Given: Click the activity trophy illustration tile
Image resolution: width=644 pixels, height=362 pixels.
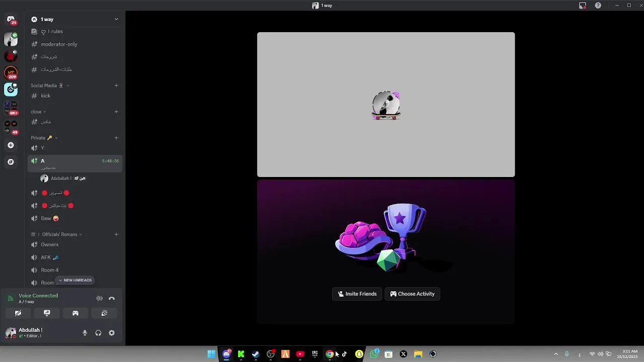Looking at the screenshot, I should pyautogui.click(x=386, y=252).
